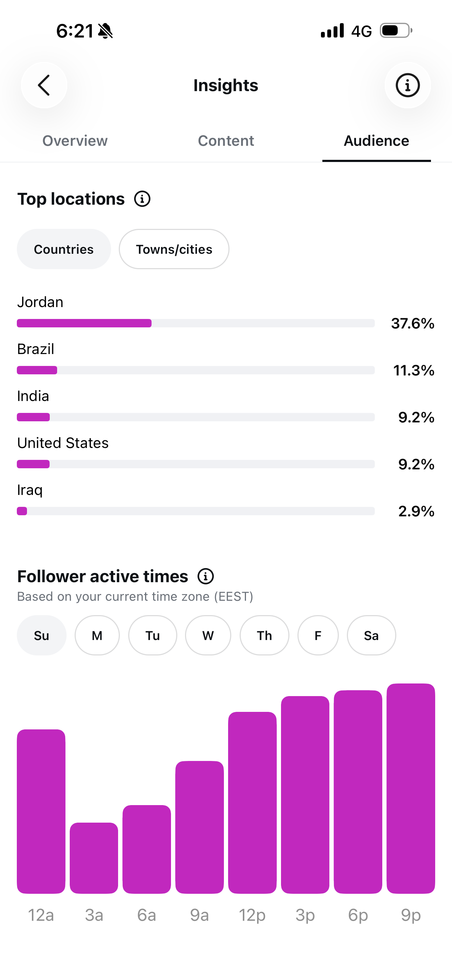Select Sunday in active times
Screen dimensions: 452x980
click(41, 635)
